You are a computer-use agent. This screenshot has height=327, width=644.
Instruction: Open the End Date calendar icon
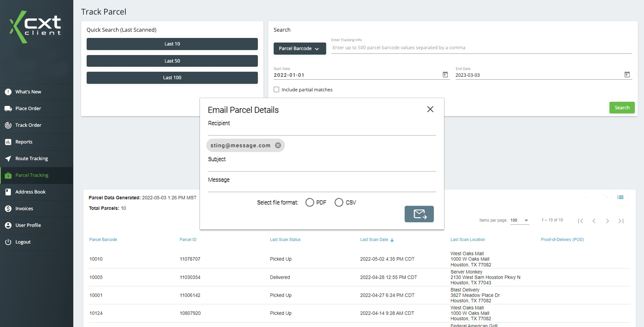click(627, 74)
